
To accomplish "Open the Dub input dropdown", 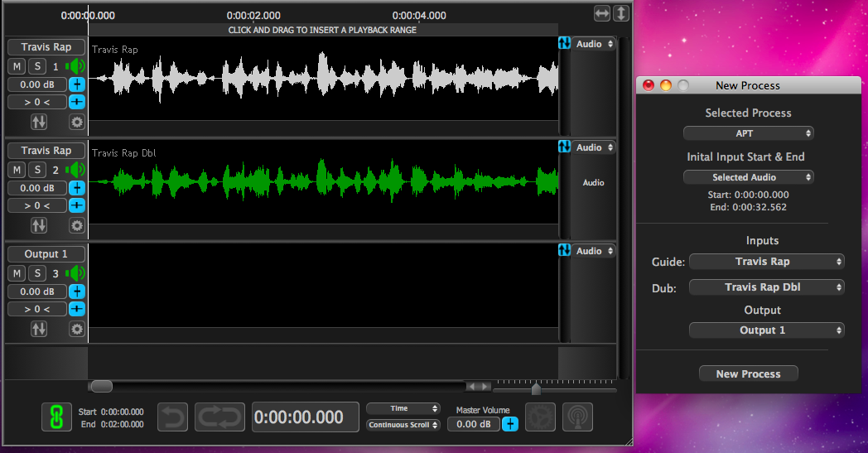I will [x=766, y=287].
